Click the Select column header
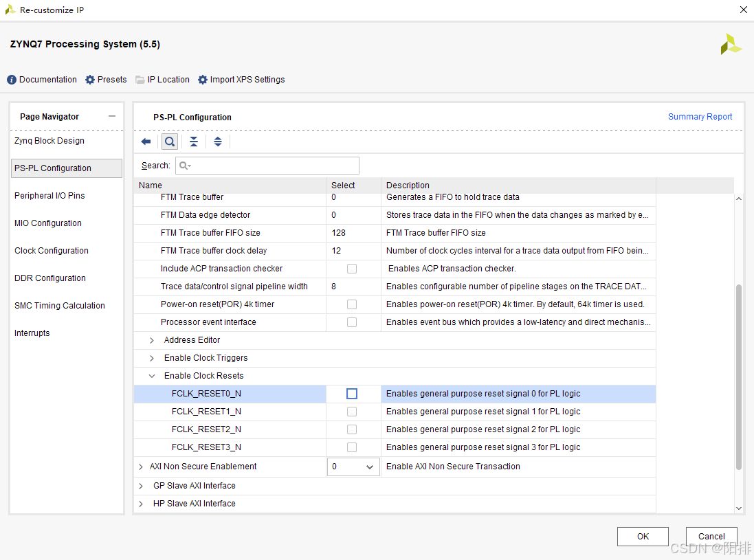The height and width of the screenshot is (560, 754). pyautogui.click(x=353, y=186)
